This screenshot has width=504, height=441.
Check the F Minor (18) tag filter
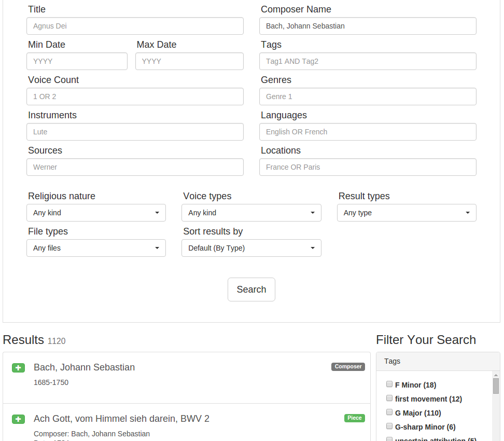pyautogui.click(x=389, y=384)
